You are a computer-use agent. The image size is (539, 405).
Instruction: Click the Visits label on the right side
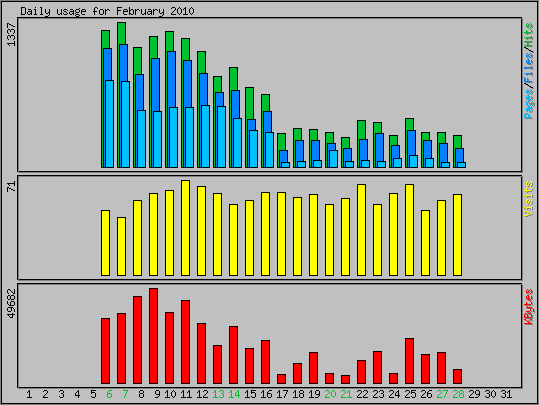pos(529,199)
